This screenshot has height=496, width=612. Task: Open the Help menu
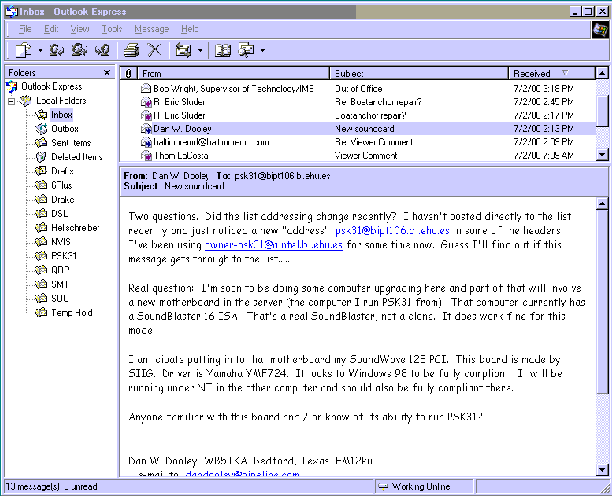point(189,29)
